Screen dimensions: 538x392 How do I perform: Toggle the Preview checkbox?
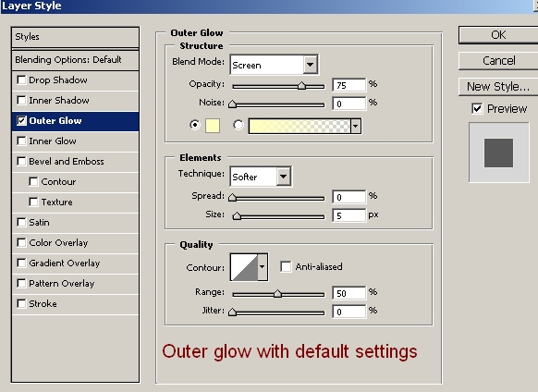click(x=477, y=109)
